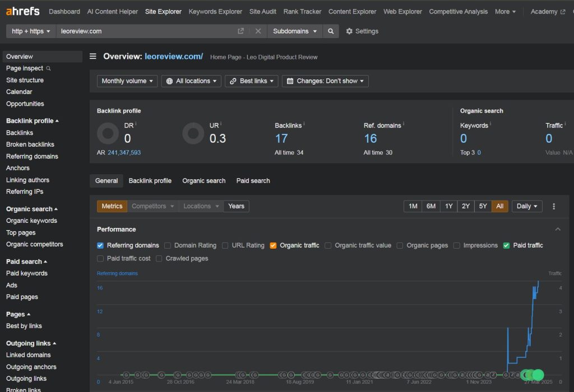Clear the URL with the X icon

(x=258, y=31)
